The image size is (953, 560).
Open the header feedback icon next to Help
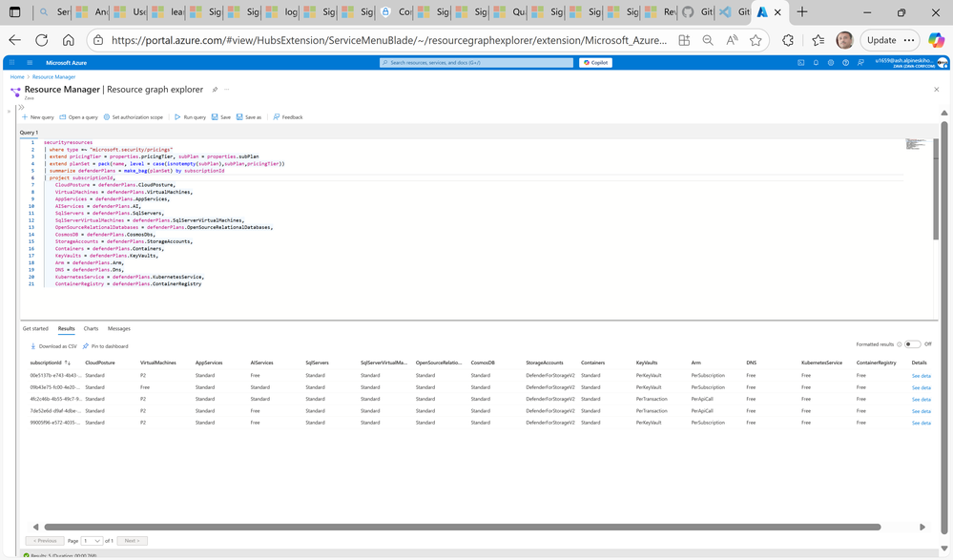click(x=860, y=63)
